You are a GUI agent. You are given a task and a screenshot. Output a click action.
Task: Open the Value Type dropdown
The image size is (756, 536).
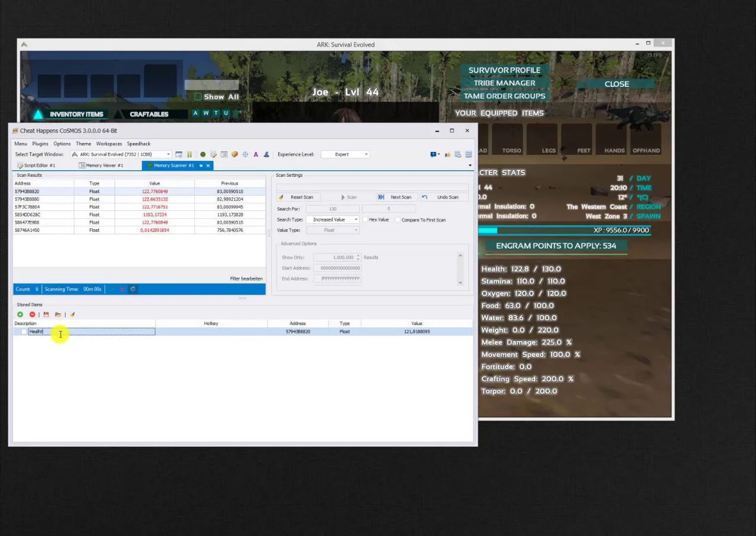[356, 230]
